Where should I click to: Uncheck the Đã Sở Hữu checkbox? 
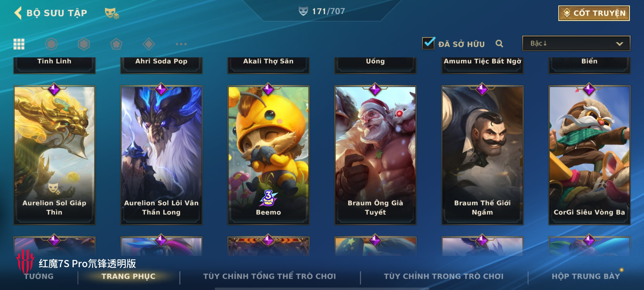tap(428, 43)
